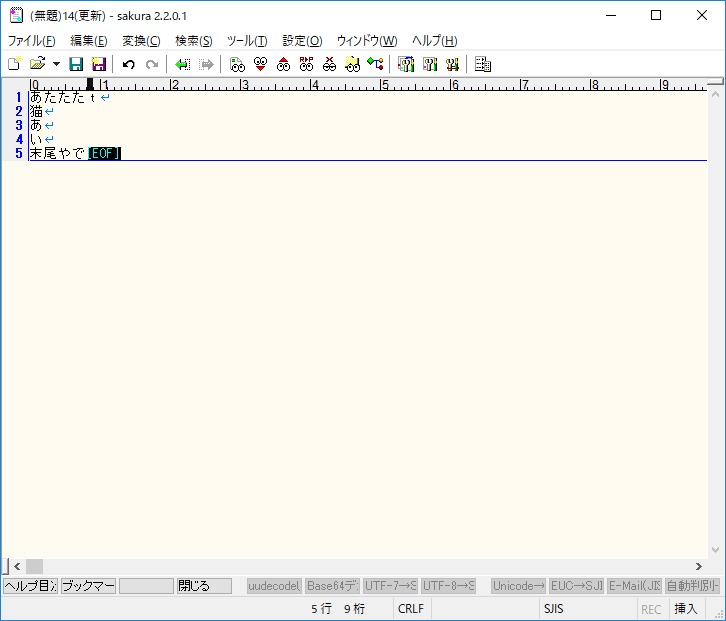Click the horizontal scrollbar left arrow
Screen dimensions: 726x621
click(x=17, y=566)
